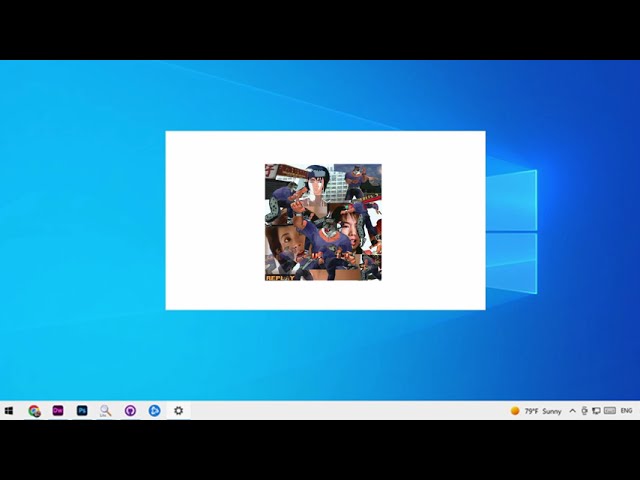Open the magnifier search app on taskbar
The width and height of the screenshot is (640, 480).
(106, 411)
